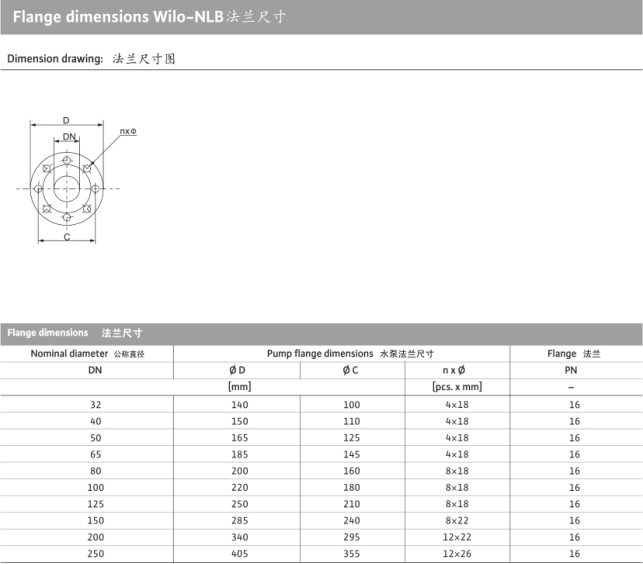The height and width of the screenshot is (564, 643).
Task: Click the PN 16 cell in the DN 32 row
Action: click(575, 405)
